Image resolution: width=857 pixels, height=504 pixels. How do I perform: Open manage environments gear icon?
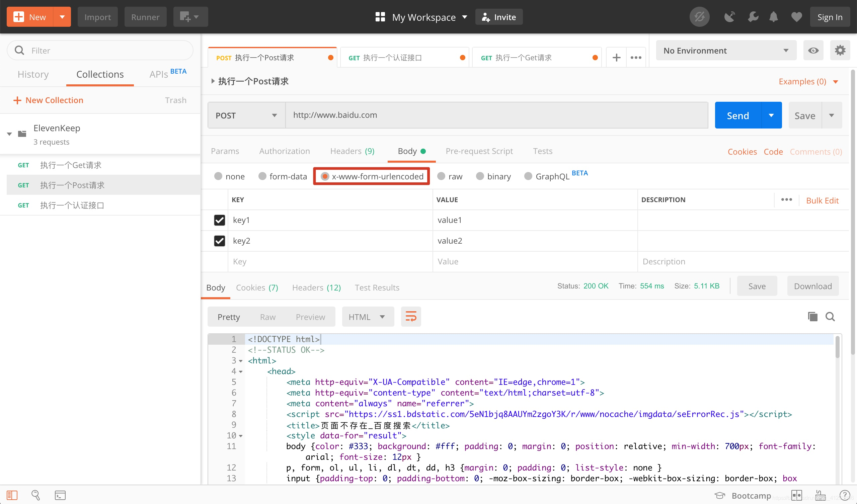coord(840,50)
